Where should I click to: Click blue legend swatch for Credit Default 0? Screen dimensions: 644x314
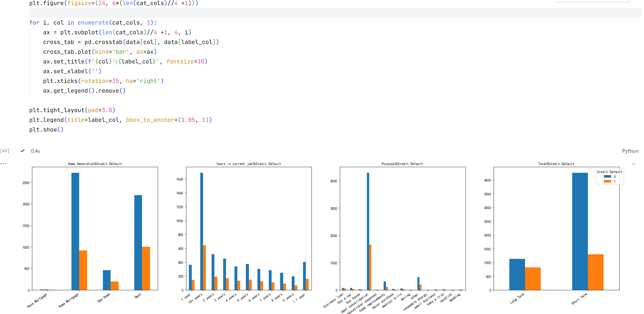pyautogui.click(x=607, y=176)
